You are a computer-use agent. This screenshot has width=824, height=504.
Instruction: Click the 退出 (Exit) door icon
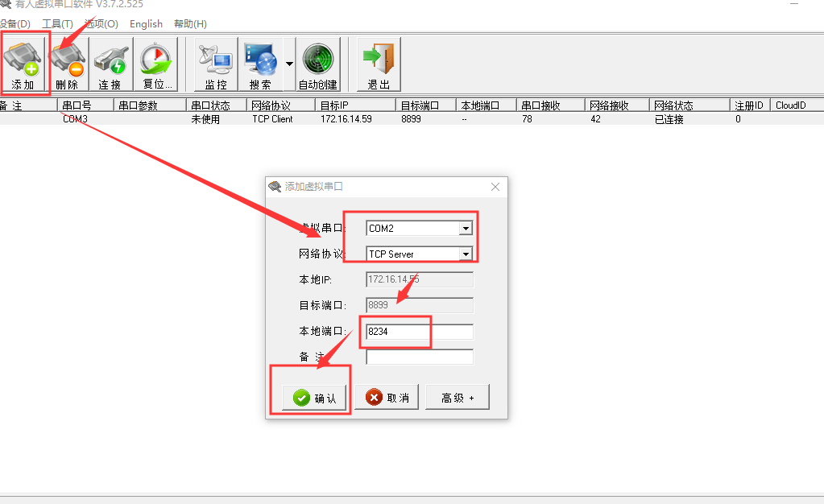379,64
